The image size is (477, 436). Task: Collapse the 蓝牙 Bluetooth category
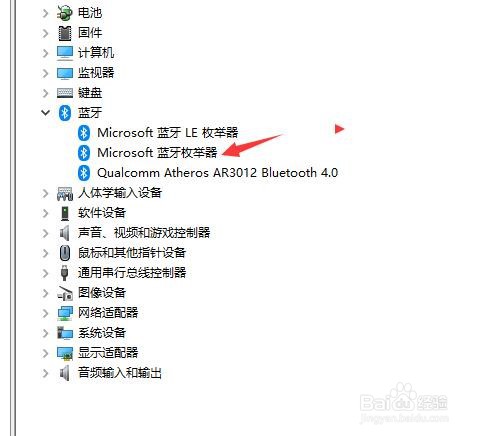tap(45, 113)
